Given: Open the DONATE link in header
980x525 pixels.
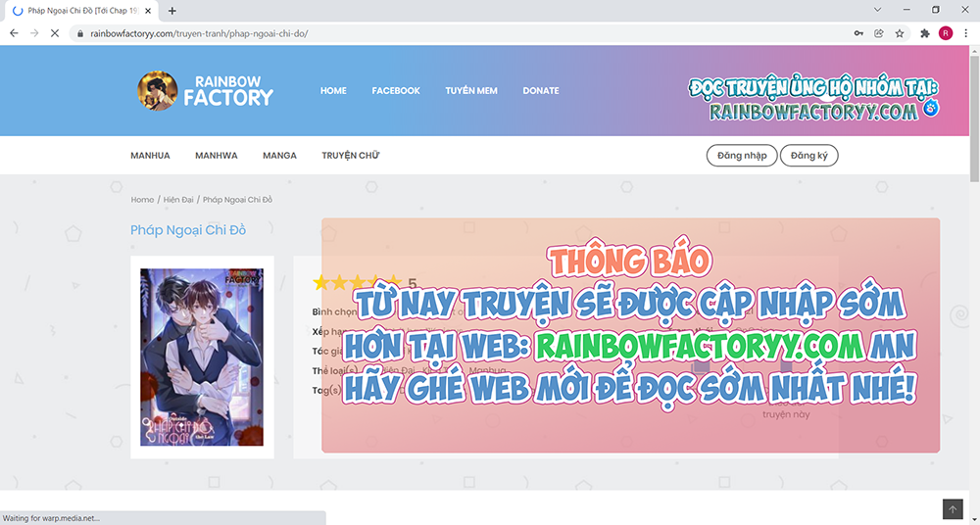Looking at the screenshot, I should (541, 90).
